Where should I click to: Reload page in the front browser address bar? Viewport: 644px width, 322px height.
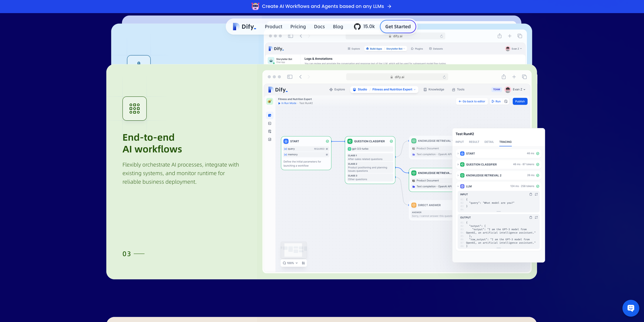pos(444,77)
